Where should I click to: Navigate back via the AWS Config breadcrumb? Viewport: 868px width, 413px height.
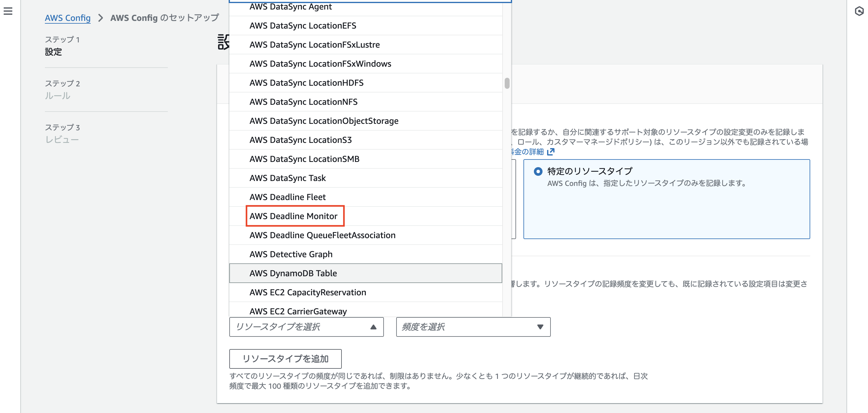pos(67,18)
